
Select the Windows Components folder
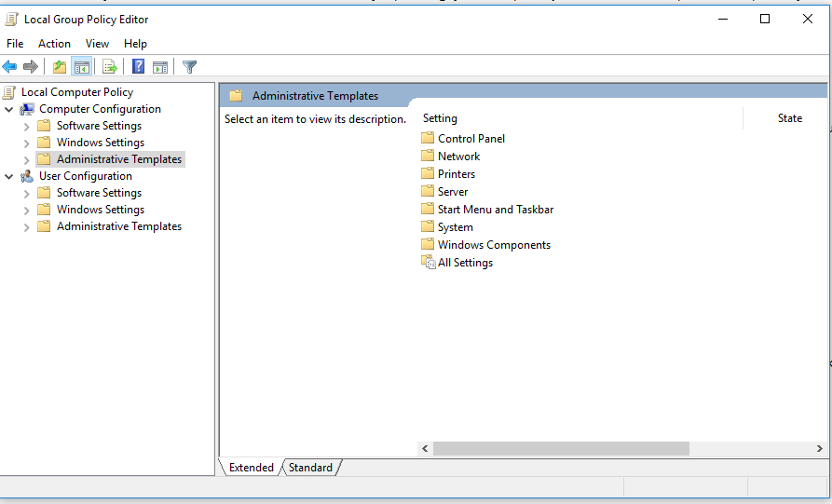pyautogui.click(x=494, y=245)
